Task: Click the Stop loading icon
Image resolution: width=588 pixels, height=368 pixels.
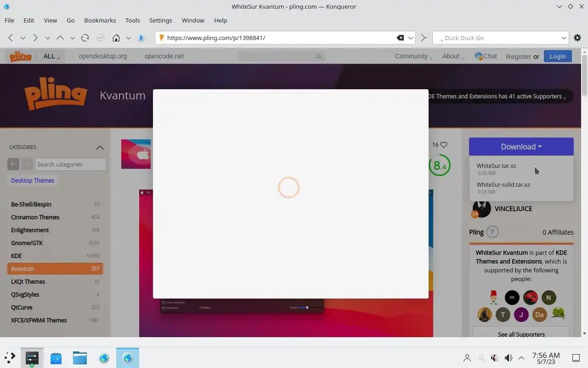Action: (101, 38)
